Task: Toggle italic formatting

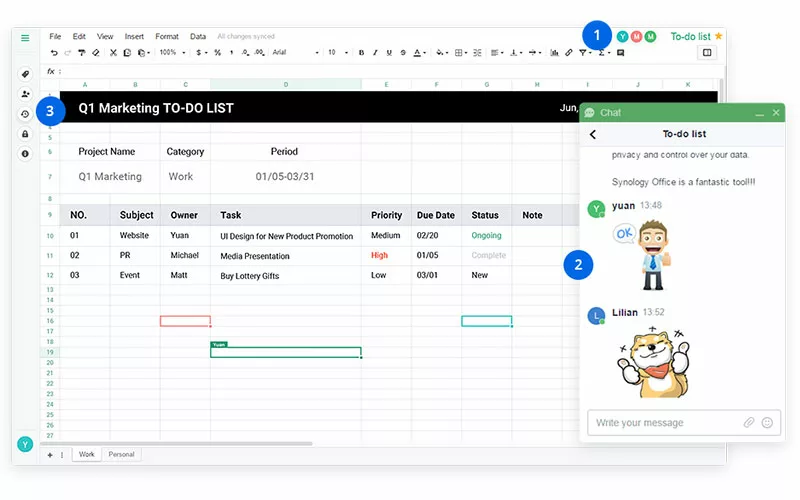Action: (x=374, y=52)
